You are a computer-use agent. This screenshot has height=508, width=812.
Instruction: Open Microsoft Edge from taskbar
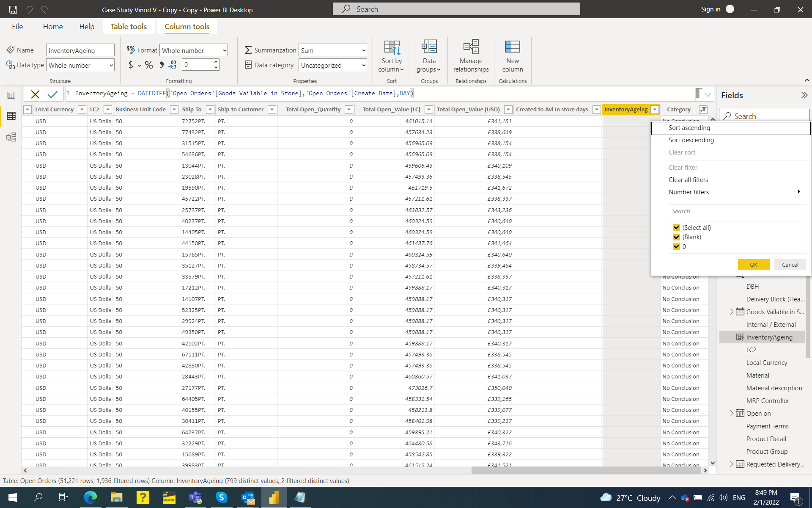(x=90, y=497)
